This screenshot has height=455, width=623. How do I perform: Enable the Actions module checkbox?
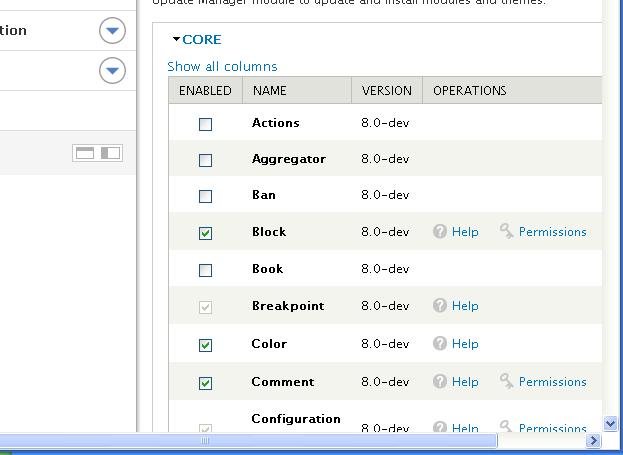[205, 124]
